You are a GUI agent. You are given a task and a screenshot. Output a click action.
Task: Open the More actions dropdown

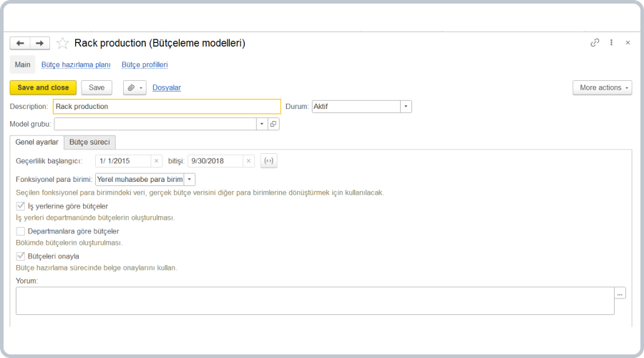(602, 87)
